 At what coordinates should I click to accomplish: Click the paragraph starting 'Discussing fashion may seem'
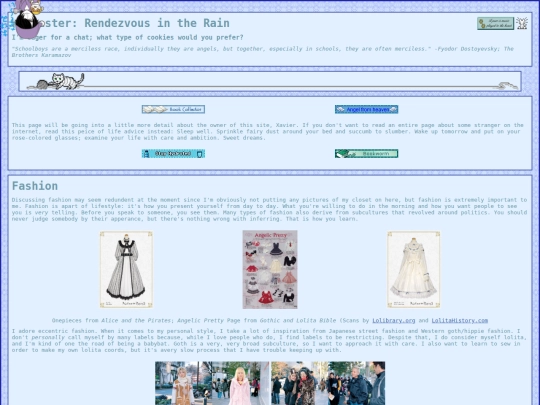click(x=269, y=209)
